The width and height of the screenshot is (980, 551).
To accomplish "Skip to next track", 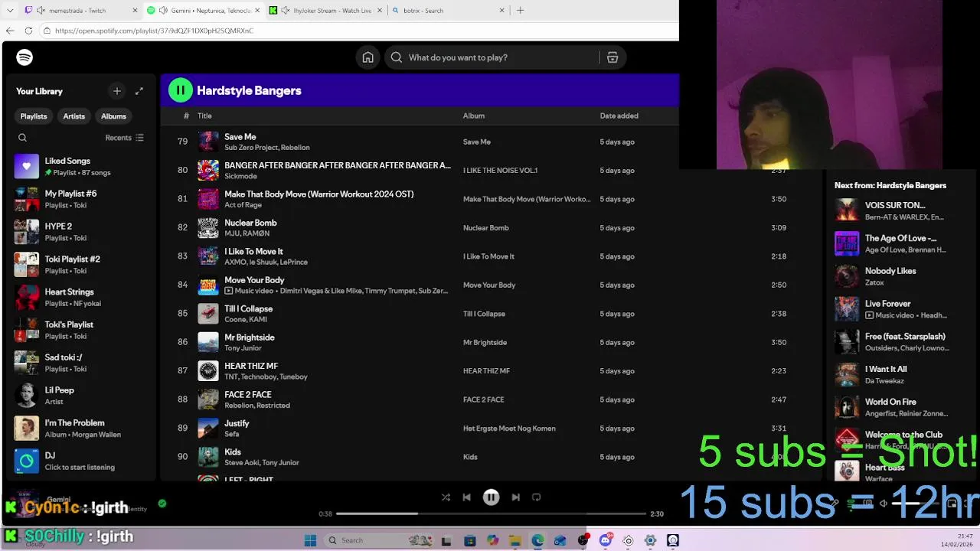I will coord(516,497).
